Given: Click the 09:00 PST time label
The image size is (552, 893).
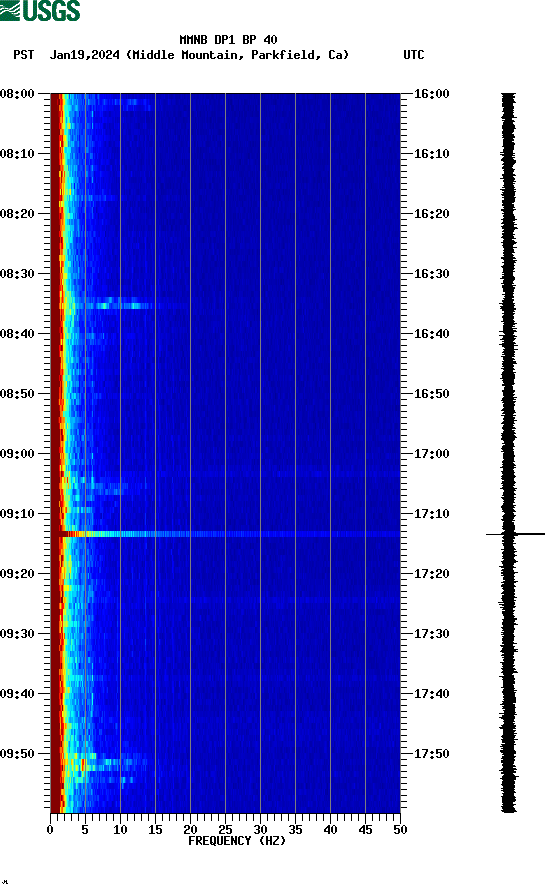Looking at the screenshot, I should click(17, 454).
